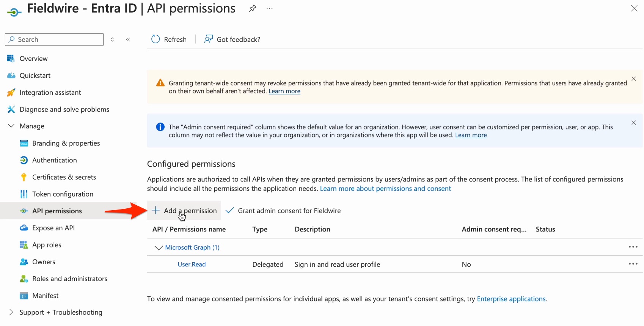The width and height of the screenshot is (644, 326).
Task: Open Roles and administrators
Action: [x=70, y=279]
